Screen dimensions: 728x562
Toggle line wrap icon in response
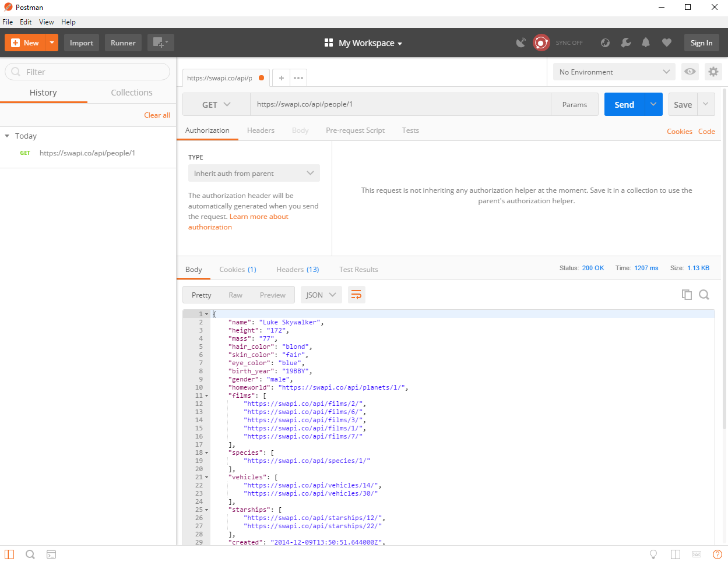(x=356, y=295)
